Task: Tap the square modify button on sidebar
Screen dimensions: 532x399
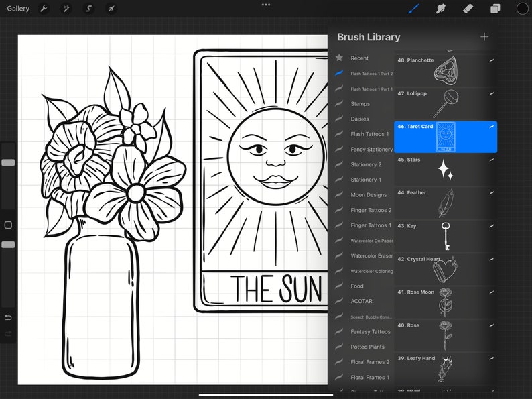Action: [8, 225]
